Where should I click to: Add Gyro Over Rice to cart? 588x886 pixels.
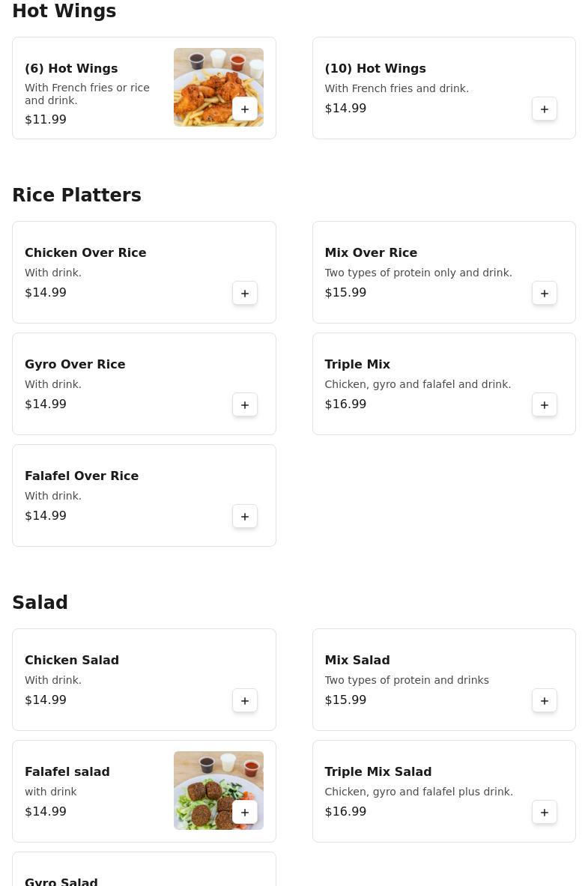click(x=245, y=404)
